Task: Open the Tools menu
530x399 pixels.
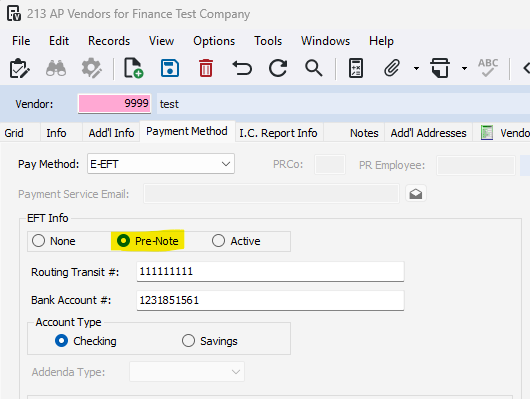Action: (268, 41)
